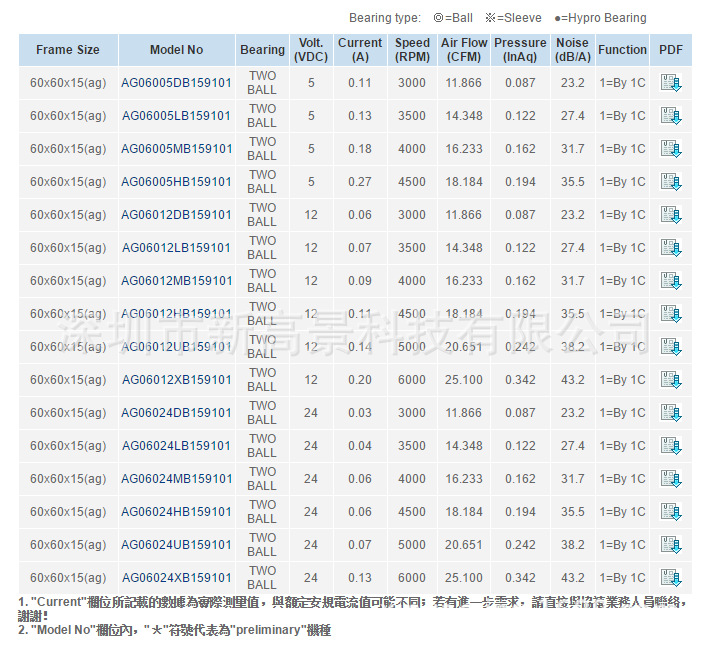
Task: Select current 0.27 in AG06005HB159101 row
Action: pyautogui.click(x=360, y=182)
